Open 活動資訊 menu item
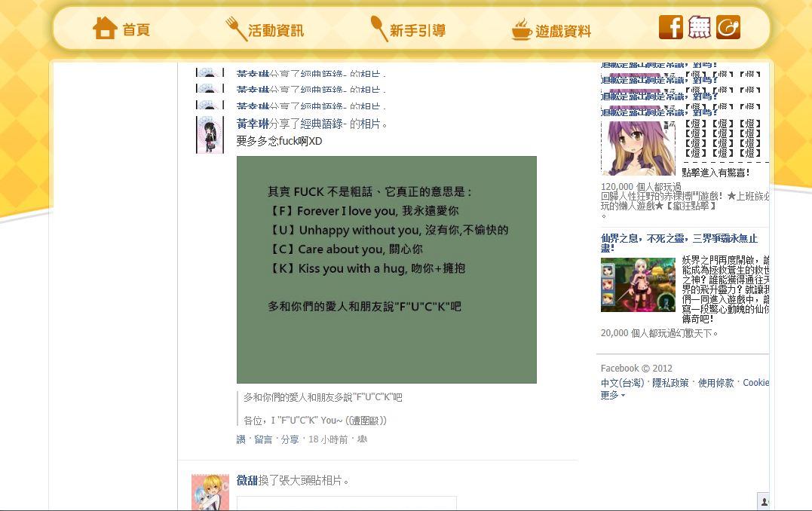Viewport: 812px width, 511px height. [x=265, y=30]
